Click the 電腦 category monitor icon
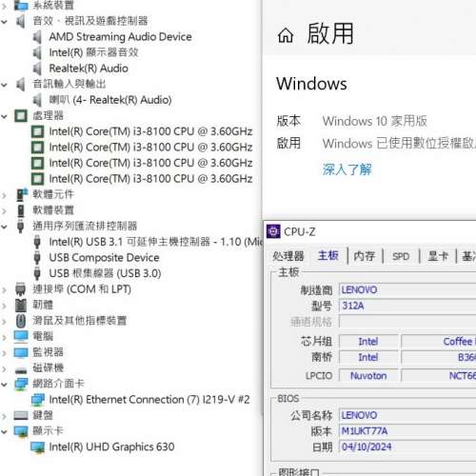Viewport: 476px width, 476px height. click(x=21, y=336)
